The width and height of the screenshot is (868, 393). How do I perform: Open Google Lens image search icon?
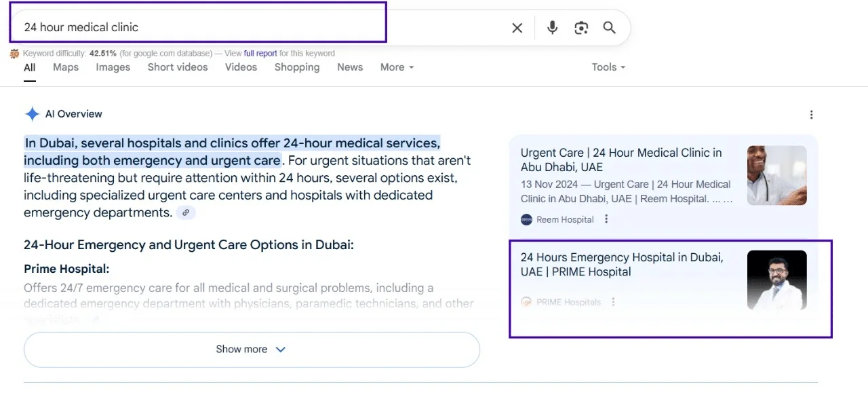[581, 28]
